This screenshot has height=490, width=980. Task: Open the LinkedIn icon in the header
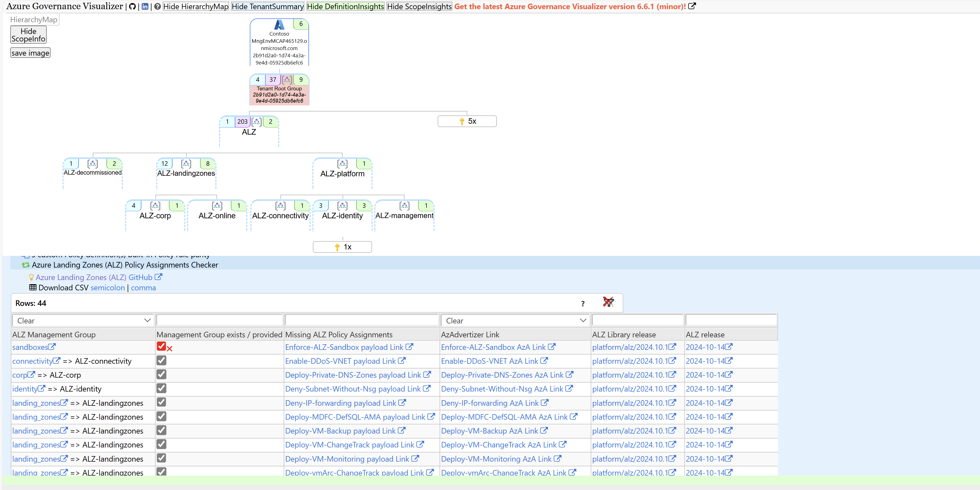[145, 6]
